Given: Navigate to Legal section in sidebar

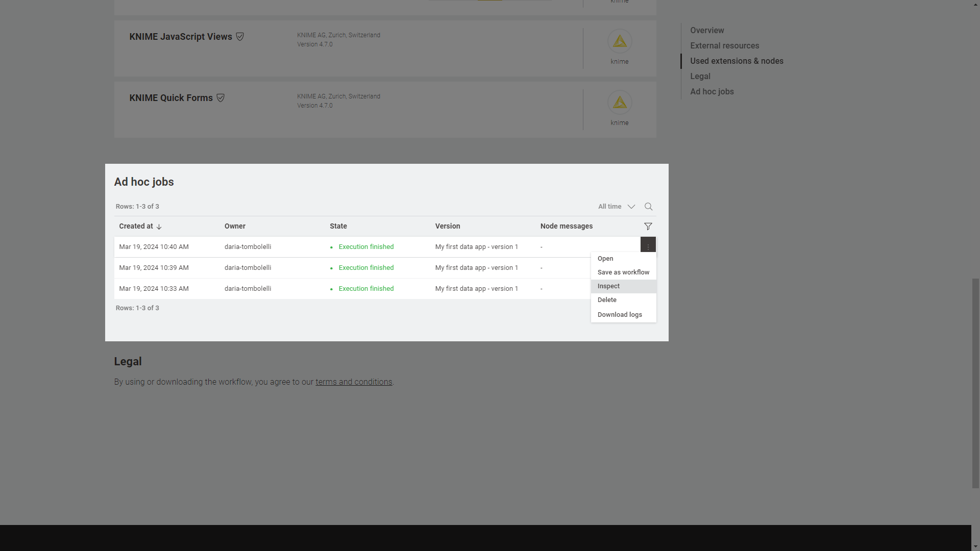Looking at the screenshot, I should (700, 76).
